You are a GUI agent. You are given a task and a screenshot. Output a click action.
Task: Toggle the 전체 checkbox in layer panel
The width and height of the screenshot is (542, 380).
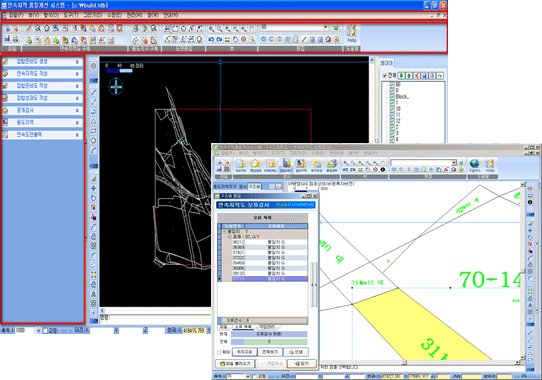coord(385,75)
